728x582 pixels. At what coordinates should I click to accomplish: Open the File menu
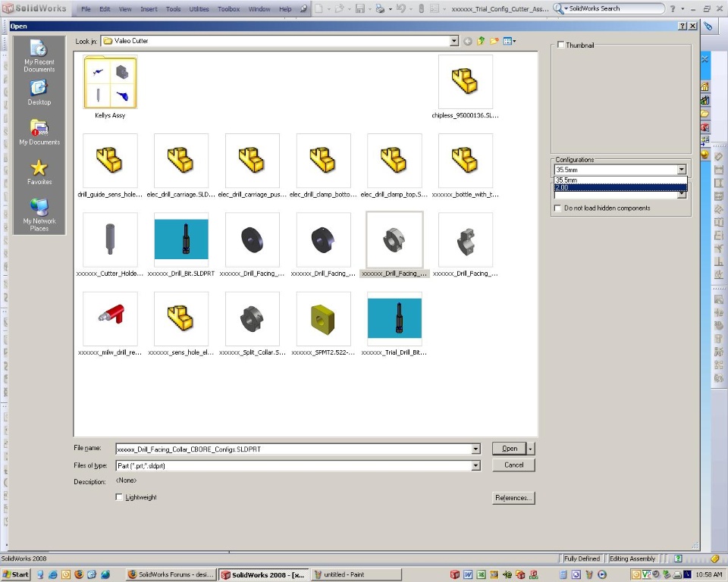pyautogui.click(x=86, y=9)
